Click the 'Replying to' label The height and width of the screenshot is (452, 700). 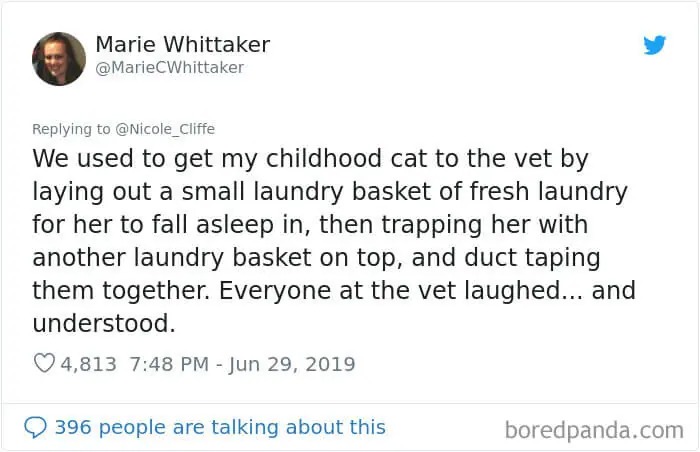(x=71, y=129)
